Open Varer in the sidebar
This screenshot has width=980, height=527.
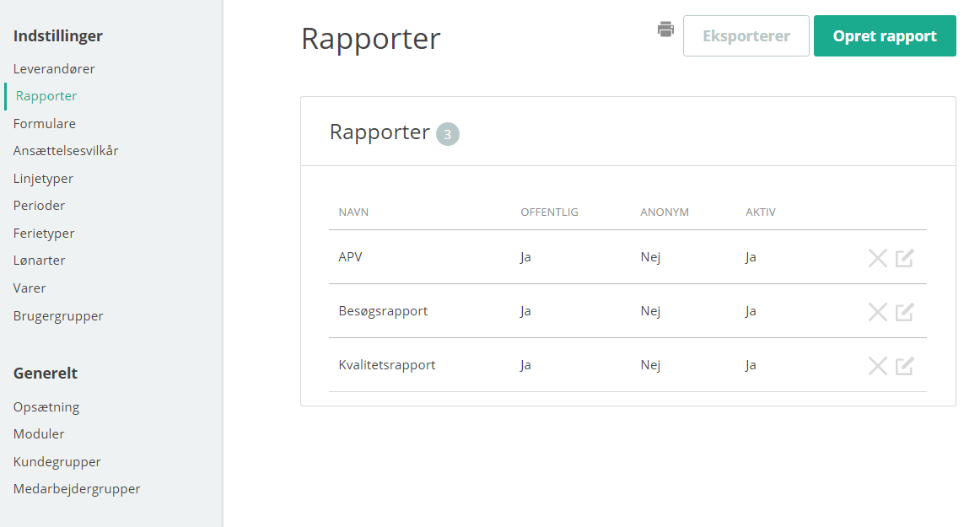point(30,288)
